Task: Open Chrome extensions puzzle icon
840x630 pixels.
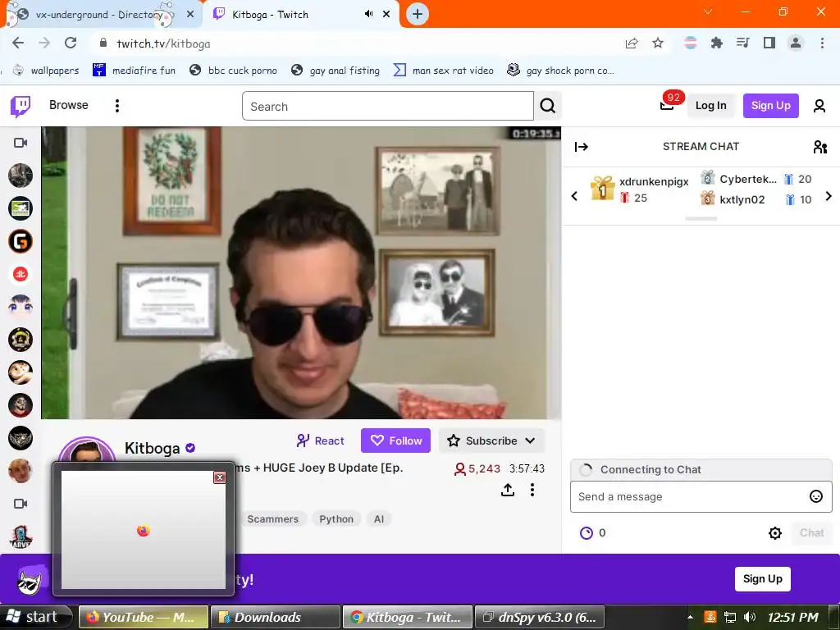Action: point(716,43)
